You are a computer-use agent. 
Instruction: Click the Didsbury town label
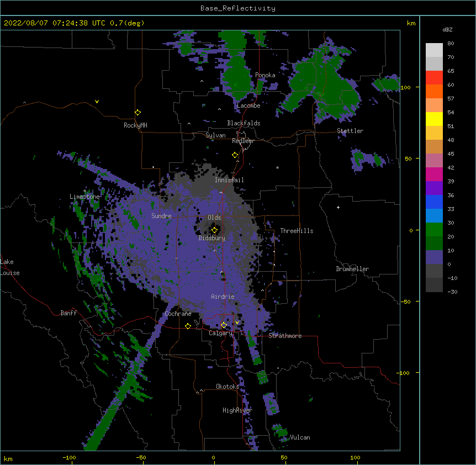(x=212, y=238)
